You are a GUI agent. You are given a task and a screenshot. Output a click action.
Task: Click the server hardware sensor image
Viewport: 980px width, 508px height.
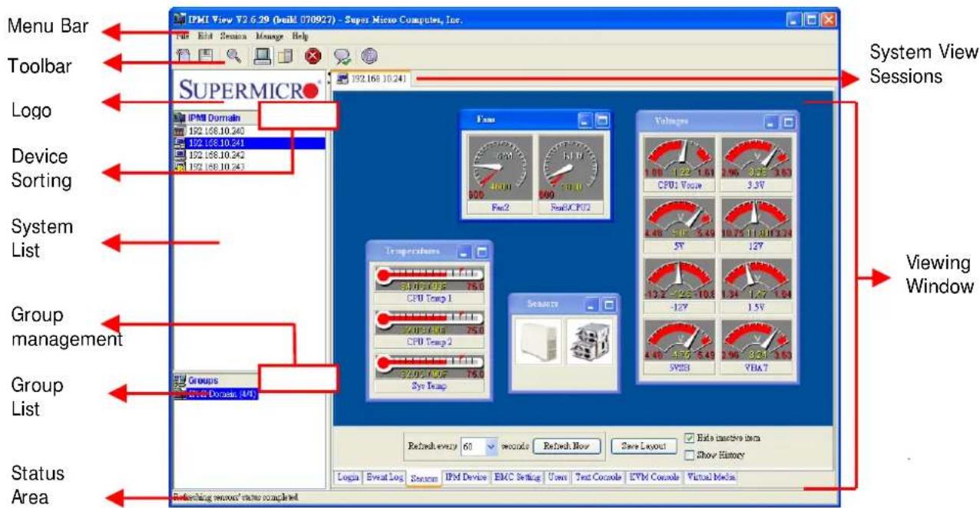[591, 341]
